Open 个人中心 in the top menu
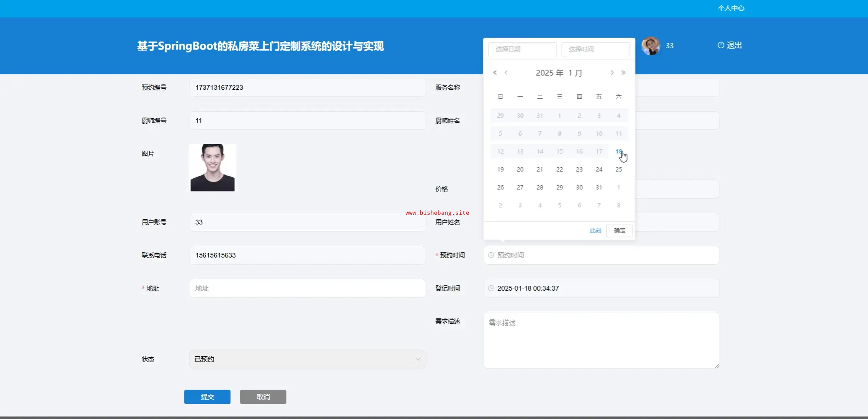The height and width of the screenshot is (419, 868). [731, 8]
